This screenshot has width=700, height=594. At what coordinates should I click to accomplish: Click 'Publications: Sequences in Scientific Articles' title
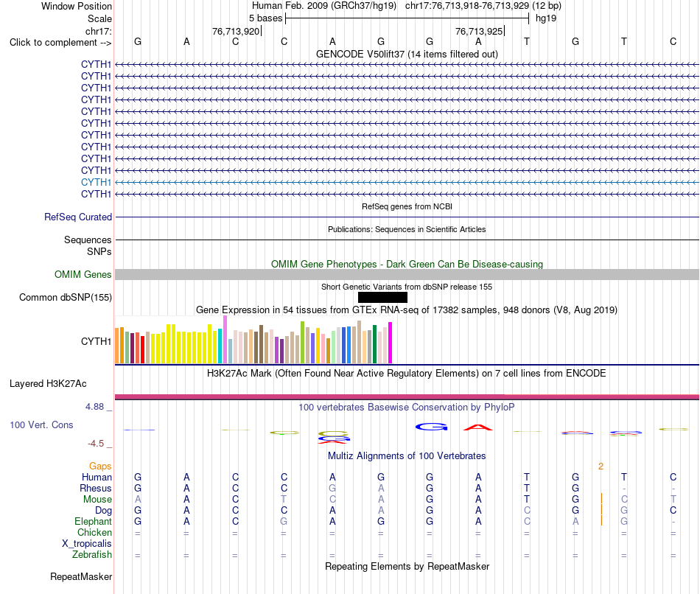[x=407, y=229]
